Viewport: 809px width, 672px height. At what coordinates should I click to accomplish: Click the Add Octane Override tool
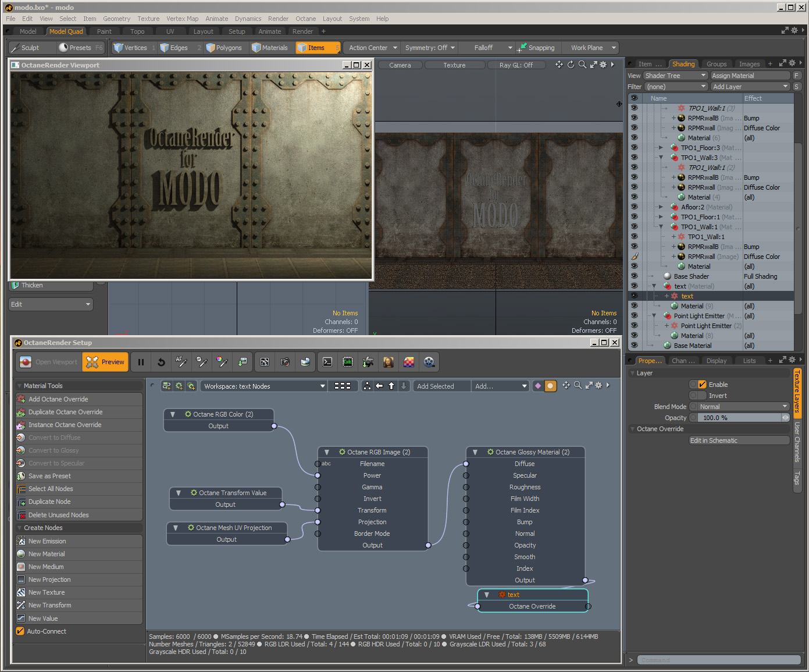tap(58, 399)
